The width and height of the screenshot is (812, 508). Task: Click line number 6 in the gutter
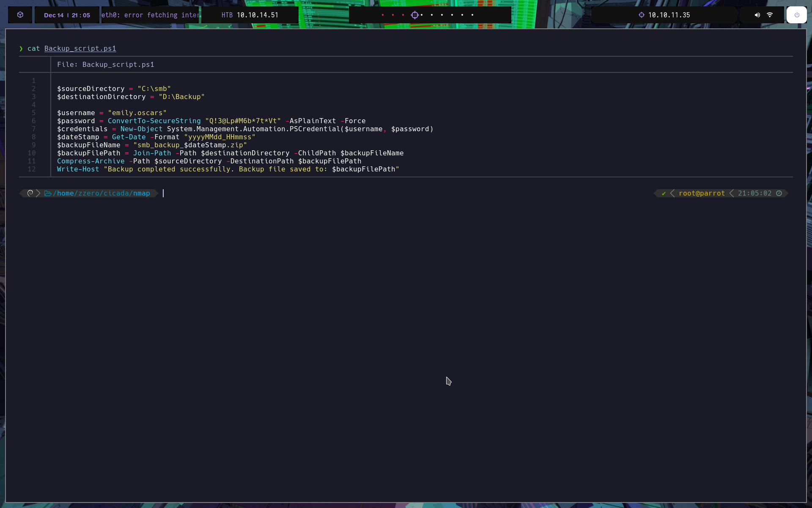34,121
